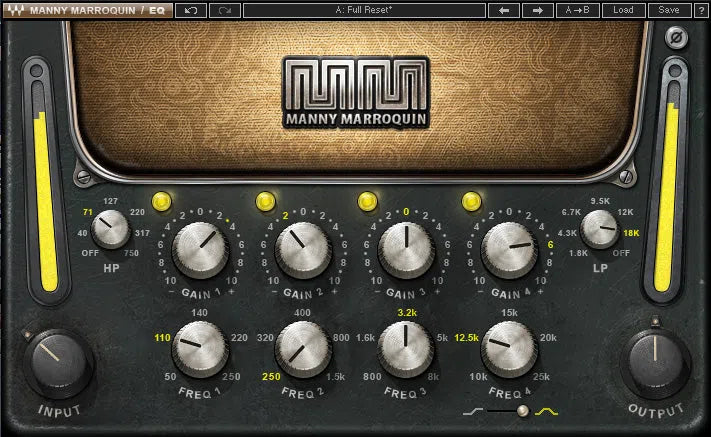This screenshot has height=437, width=711.
Task: Go to previous preset with left arrow
Action: pyautogui.click(x=503, y=10)
